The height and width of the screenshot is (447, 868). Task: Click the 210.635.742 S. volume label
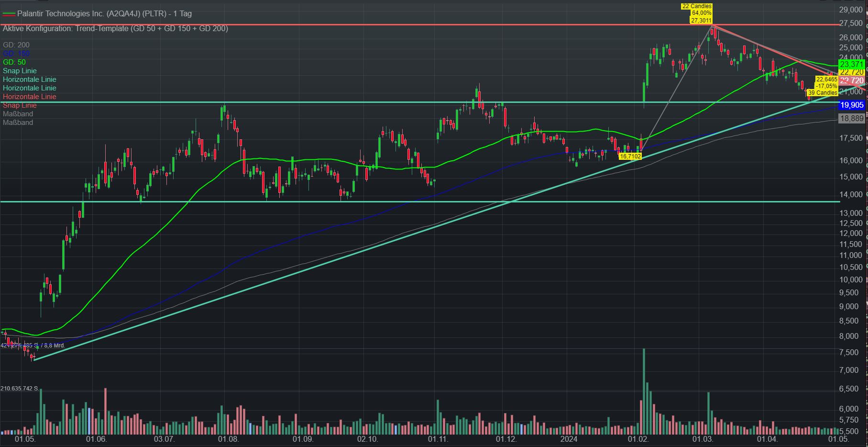(20, 388)
